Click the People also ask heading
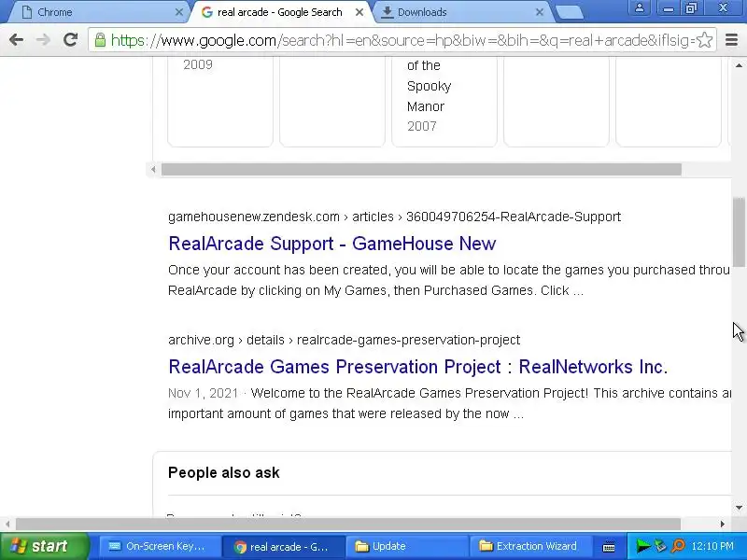Screen dimensions: 747x560 tap(224, 472)
